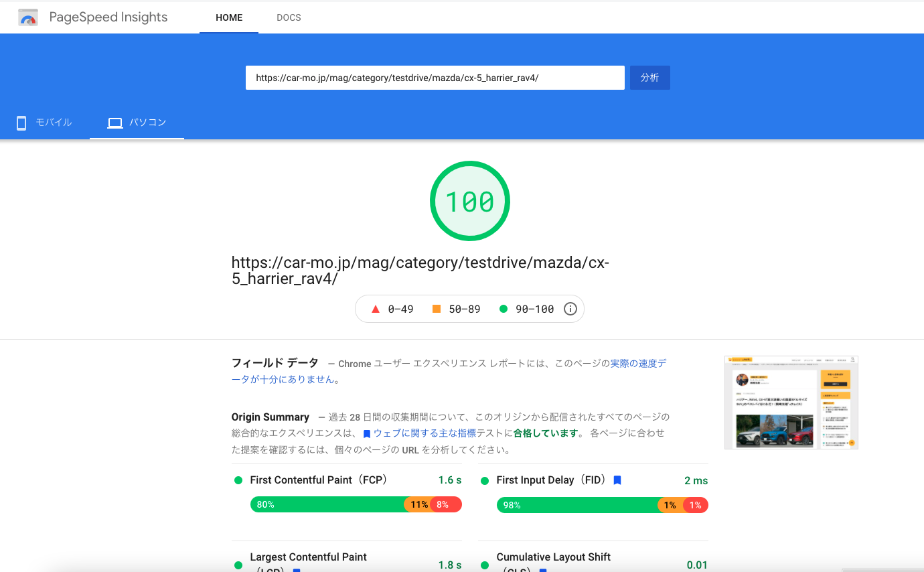Click the laptop computer icon
Image resolution: width=924 pixels, height=572 pixels.
coord(115,123)
